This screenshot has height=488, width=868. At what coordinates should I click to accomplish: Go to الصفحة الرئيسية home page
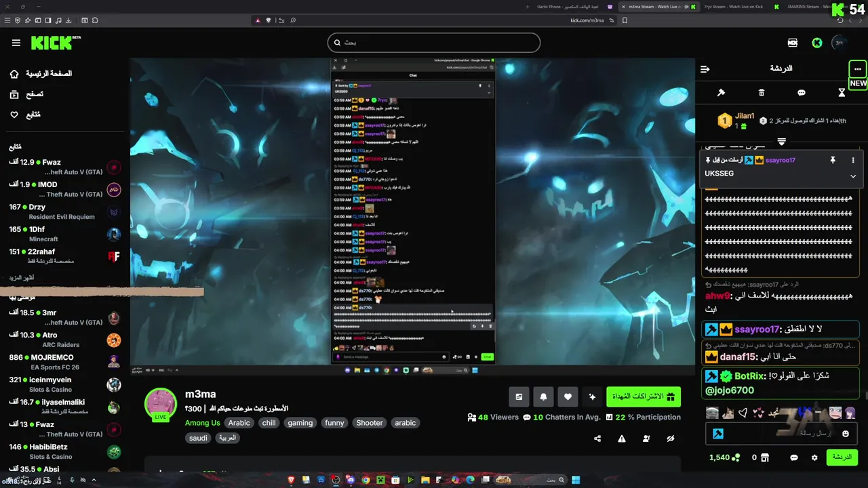tap(41, 73)
